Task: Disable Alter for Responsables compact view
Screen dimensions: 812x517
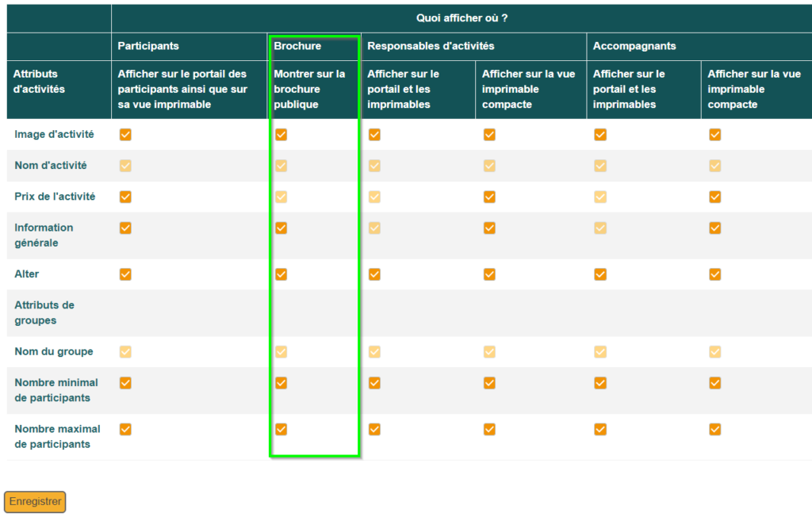Action: click(489, 274)
